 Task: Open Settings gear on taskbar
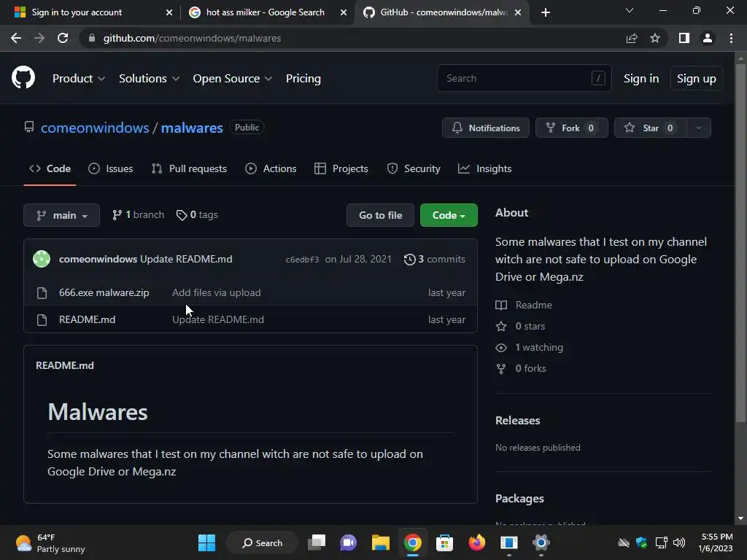(541, 542)
